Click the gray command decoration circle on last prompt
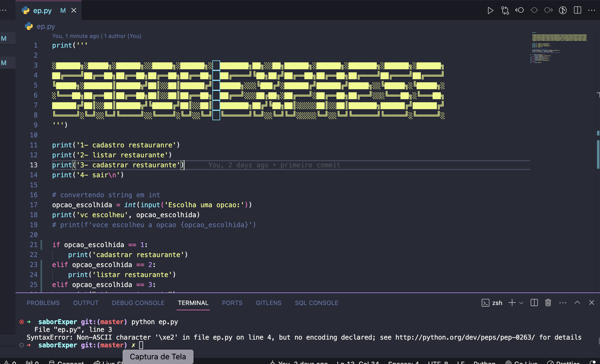The image size is (600, 364). tap(22, 345)
